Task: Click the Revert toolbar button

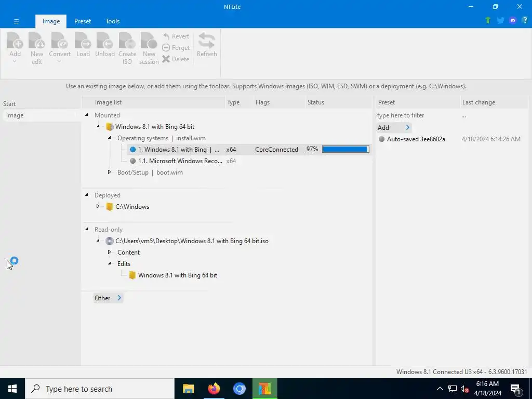Action: click(176, 36)
